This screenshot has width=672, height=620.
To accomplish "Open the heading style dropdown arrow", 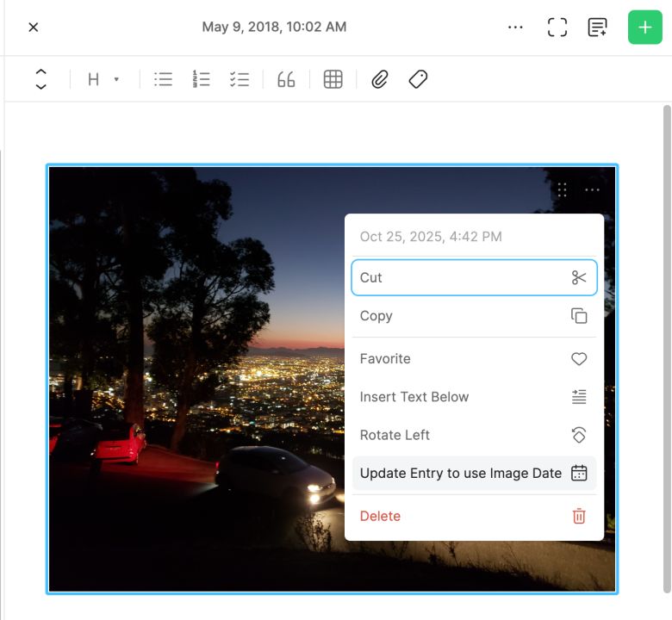I will click(x=116, y=79).
